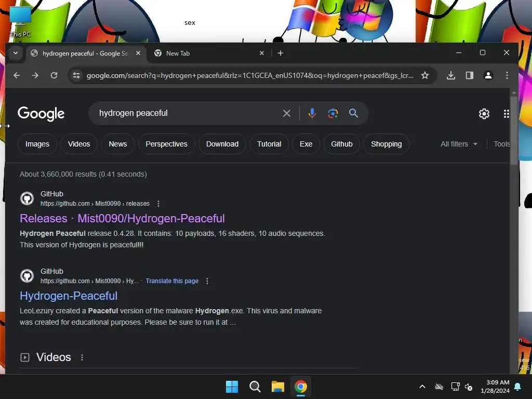Apply the Exe filter chip
532x399 pixels.
click(x=306, y=144)
